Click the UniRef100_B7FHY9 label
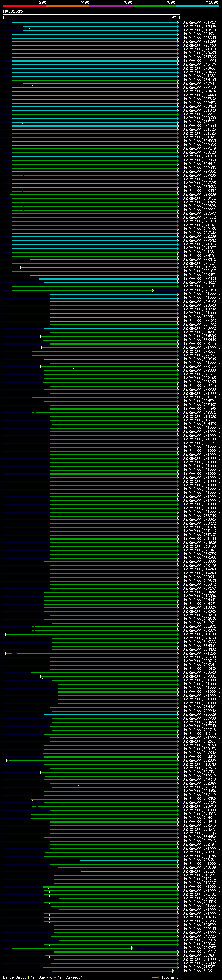Image resolution: width=222 pixels, height=980 pixels. coord(199,290)
